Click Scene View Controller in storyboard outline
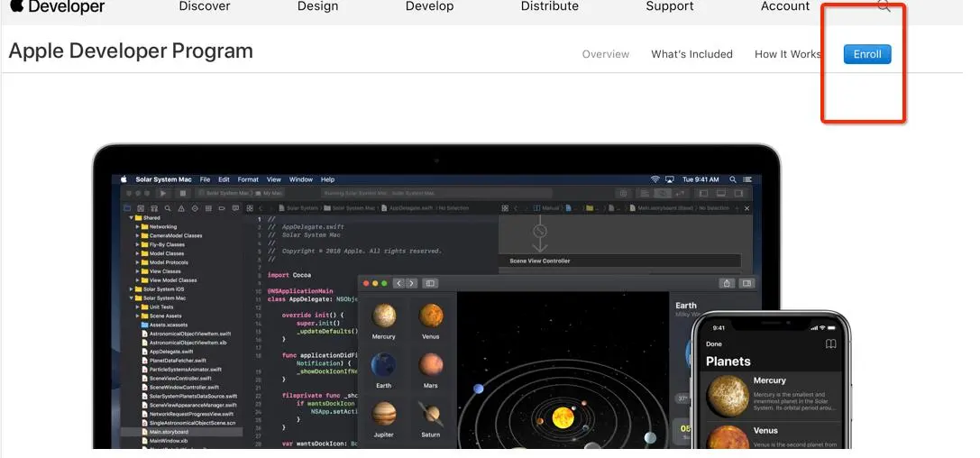 point(540,261)
